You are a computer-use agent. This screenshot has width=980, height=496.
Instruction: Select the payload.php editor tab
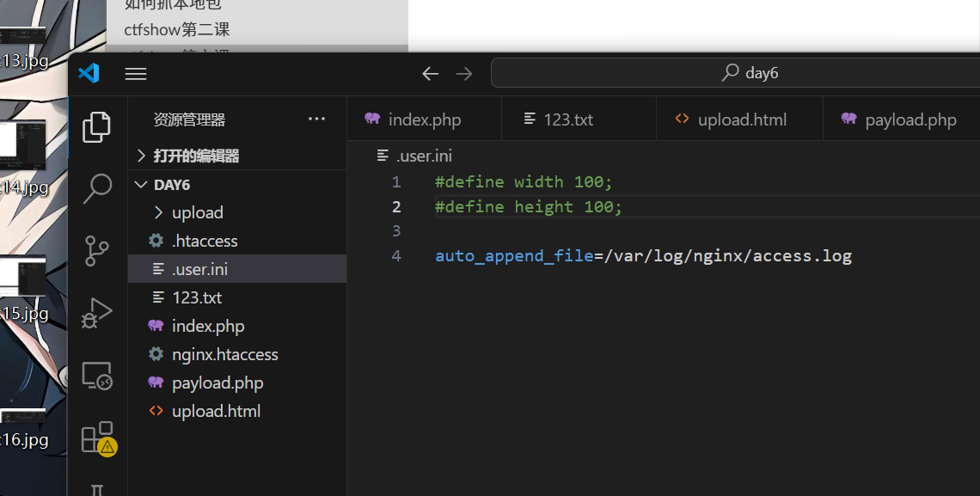point(910,119)
